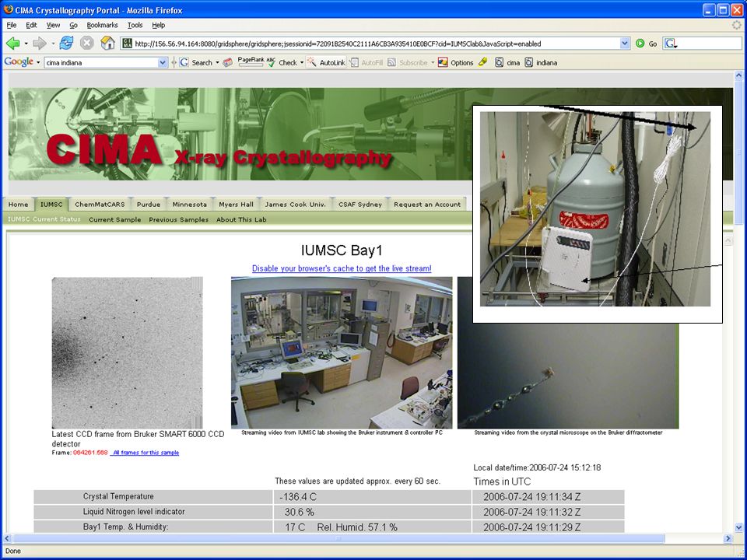
Task: Click the AutoLink toolbar button
Action: 326,62
